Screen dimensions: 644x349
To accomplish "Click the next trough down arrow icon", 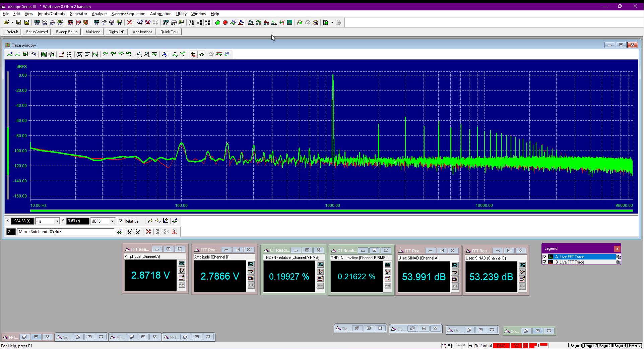I will click(x=183, y=54).
